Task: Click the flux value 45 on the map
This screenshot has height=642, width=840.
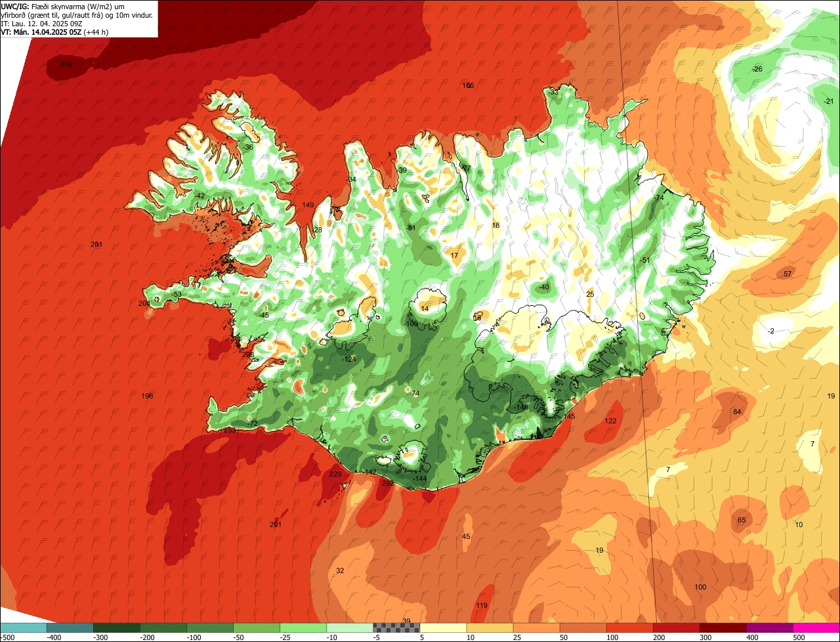Action: pyautogui.click(x=467, y=537)
